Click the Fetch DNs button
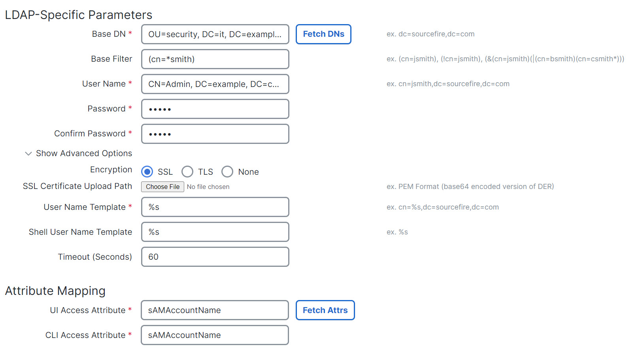This screenshot has height=353, width=644. tap(323, 34)
